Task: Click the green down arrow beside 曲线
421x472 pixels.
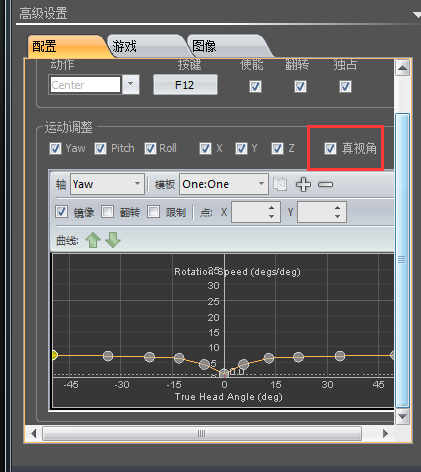Action: 113,240
